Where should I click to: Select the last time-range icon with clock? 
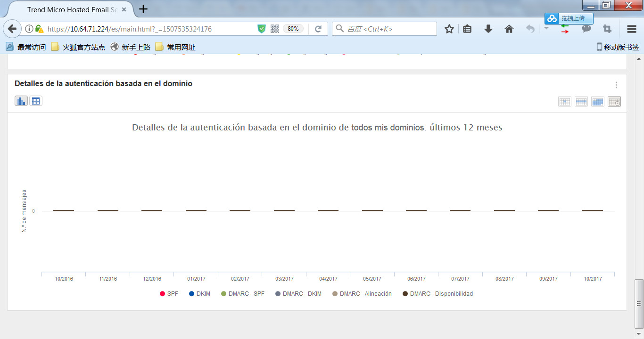tap(614, 101)
